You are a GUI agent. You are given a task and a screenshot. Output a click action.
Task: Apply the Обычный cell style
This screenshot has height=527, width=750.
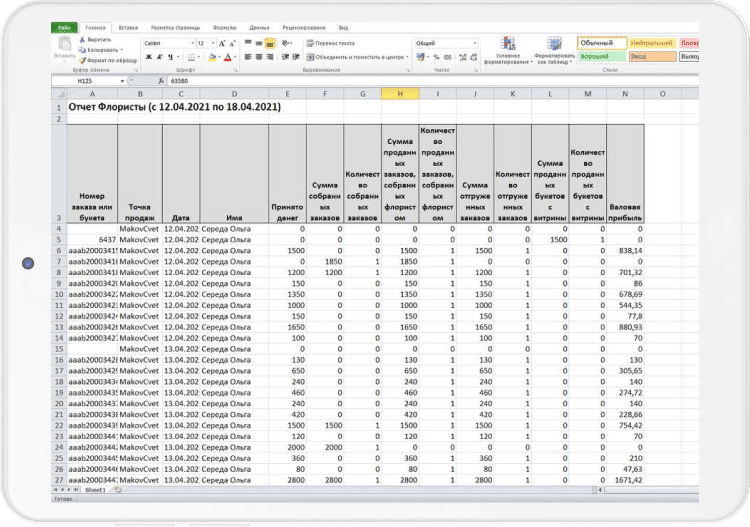coord(602,43)
